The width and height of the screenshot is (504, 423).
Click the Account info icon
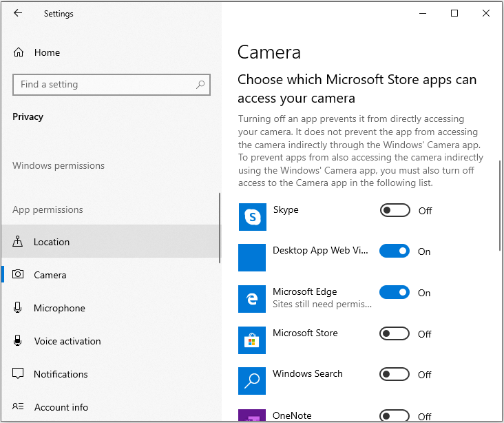(x=18, y=406)
